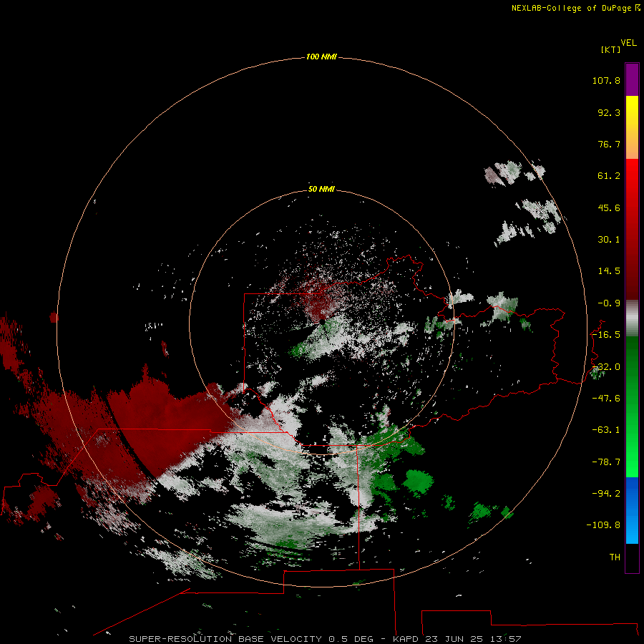Click the blue segment of the color bar
This screenshot has height=644, width=644.
[632, 510]
